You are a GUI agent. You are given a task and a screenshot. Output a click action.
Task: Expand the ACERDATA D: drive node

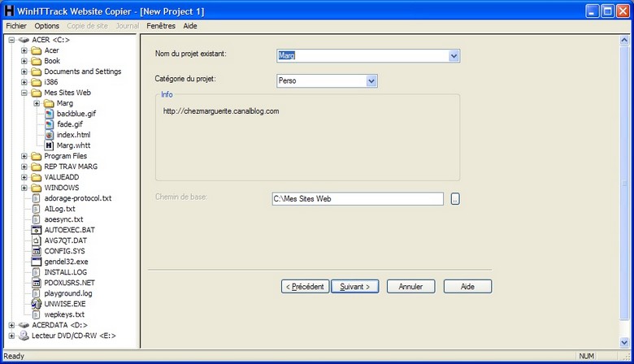pyautogui.click(x=11, y=325)
